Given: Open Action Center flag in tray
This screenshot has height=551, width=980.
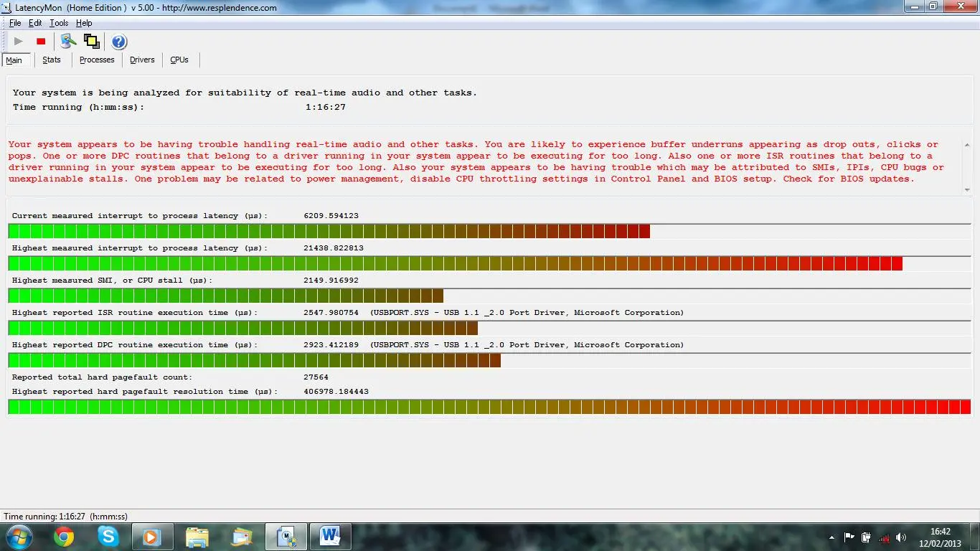Looking at the screenshot, I should coord(849,537).
